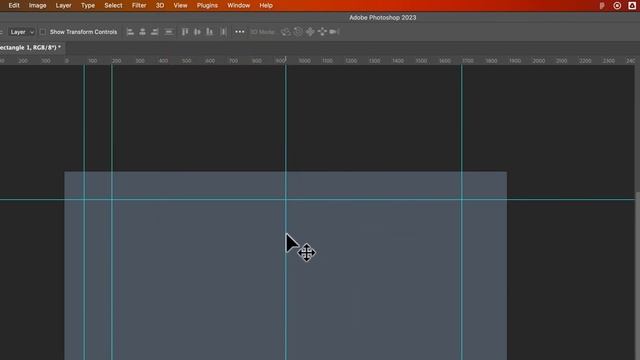Screen dimensions: 640x360
Task: Enable the Show Transform Controls checkbox
Action: click(42, 32)
